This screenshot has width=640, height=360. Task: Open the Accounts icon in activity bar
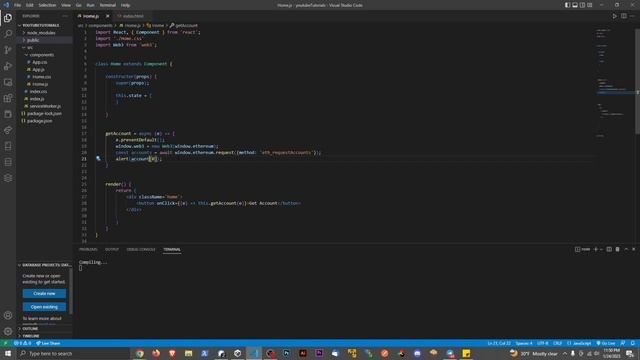[8, 315]
